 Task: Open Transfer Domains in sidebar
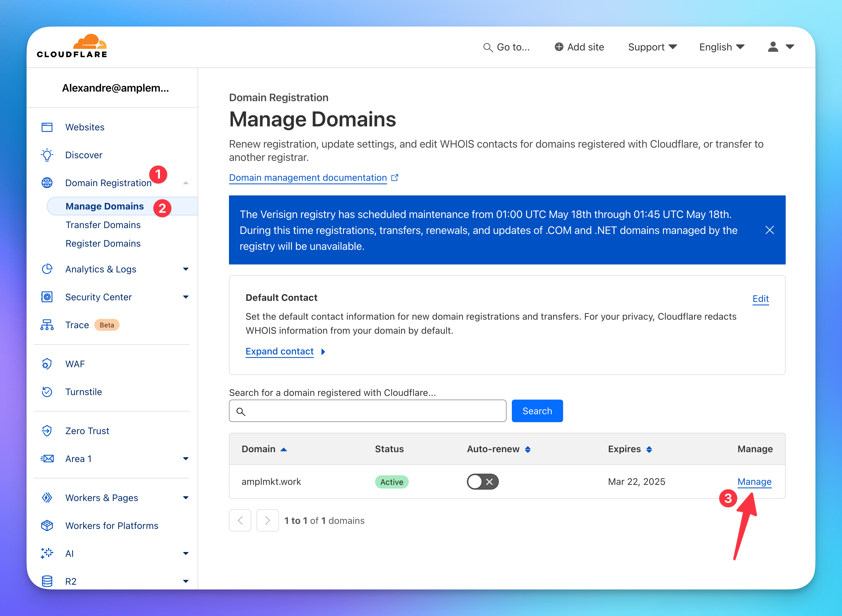click(x=103, y=225)
